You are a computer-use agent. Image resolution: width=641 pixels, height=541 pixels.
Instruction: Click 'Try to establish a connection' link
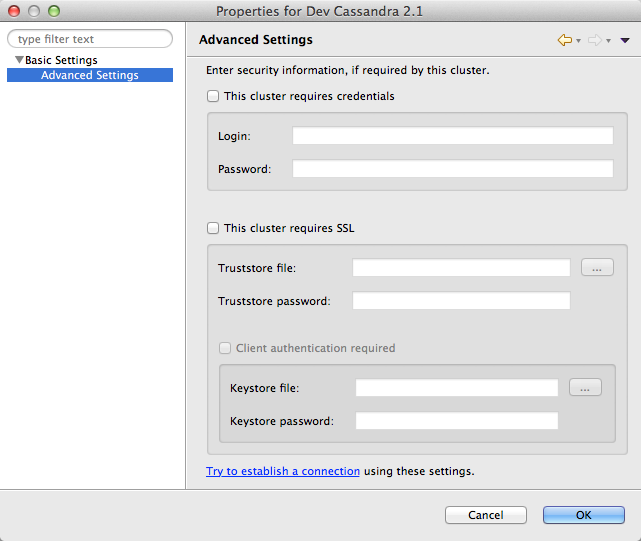pyautogui.click(x=283, y=471)
